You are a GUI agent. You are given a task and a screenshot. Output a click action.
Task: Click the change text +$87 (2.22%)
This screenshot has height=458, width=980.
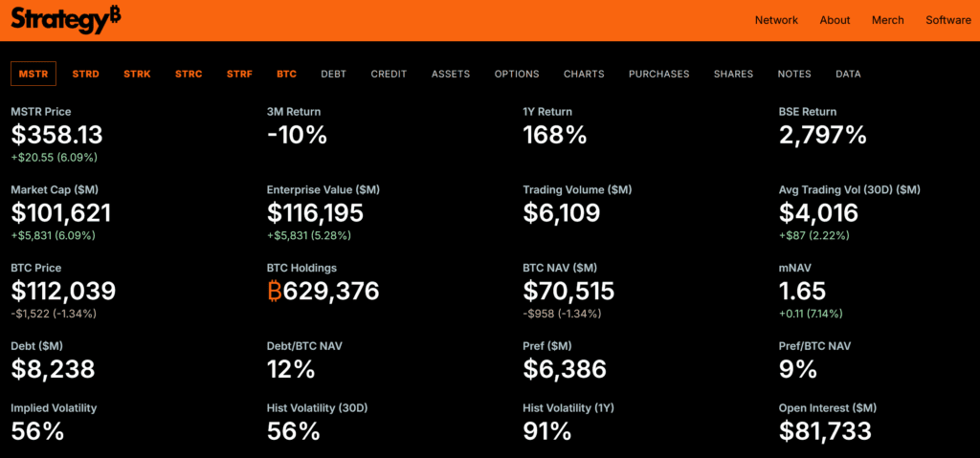[813, 235]
